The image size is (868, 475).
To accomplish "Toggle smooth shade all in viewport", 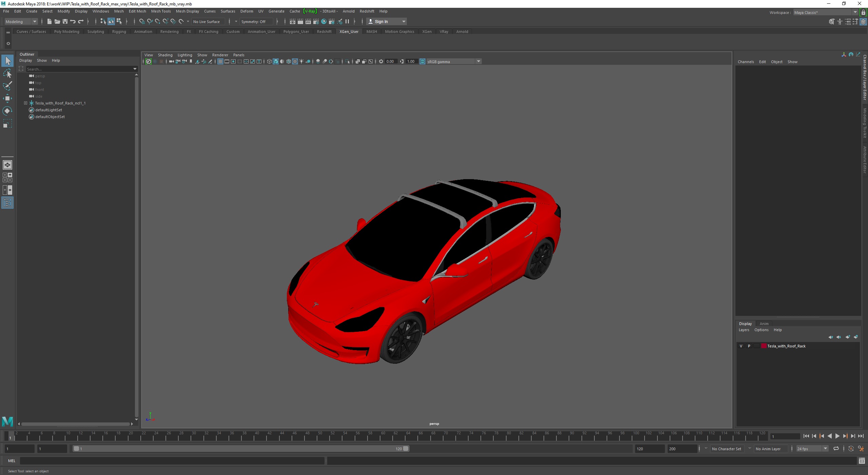I will pyautogui.click(x=276, y=61).
